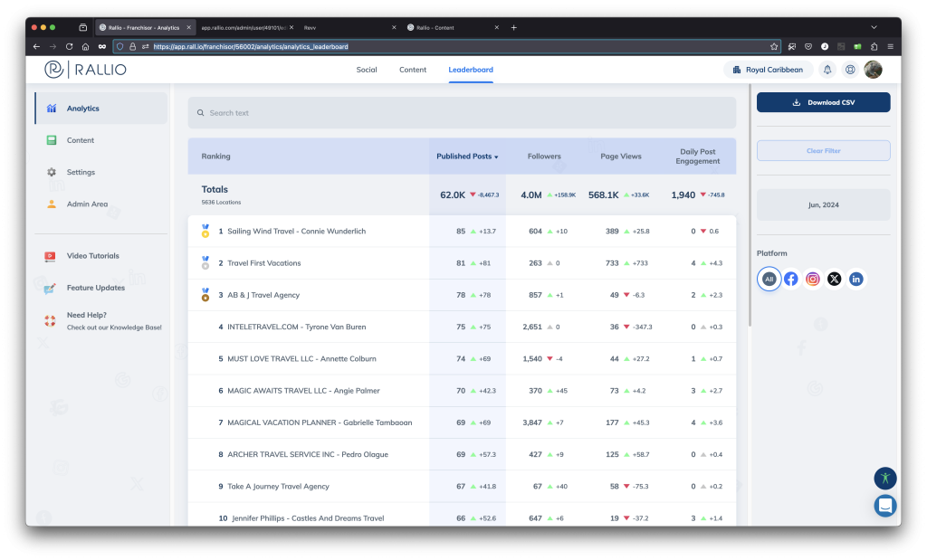
Task: Switch to the Social tab
Action: tap(367, 70)
